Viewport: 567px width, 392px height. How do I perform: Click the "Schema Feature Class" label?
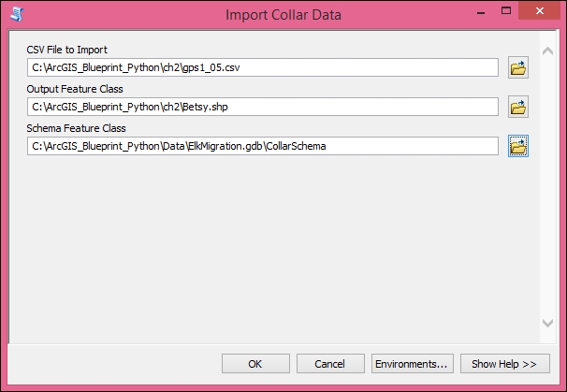coord(76,128)
